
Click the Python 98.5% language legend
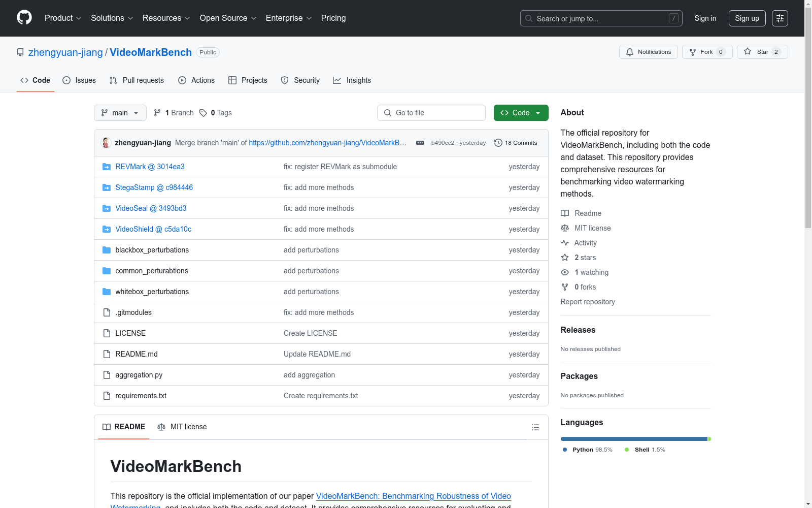tap(588, 450)
